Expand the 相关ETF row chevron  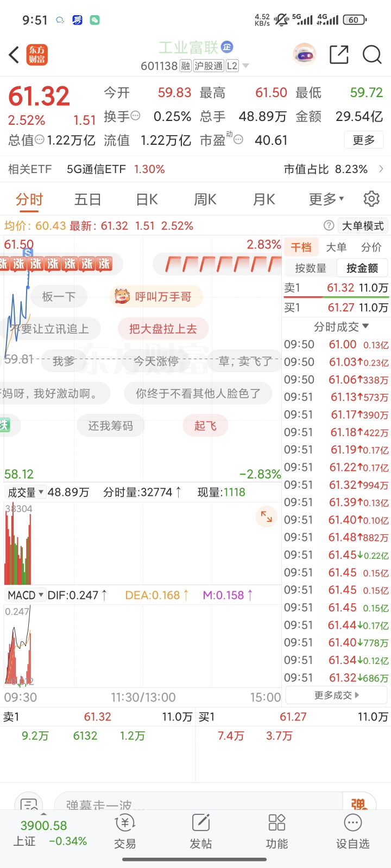381,169
